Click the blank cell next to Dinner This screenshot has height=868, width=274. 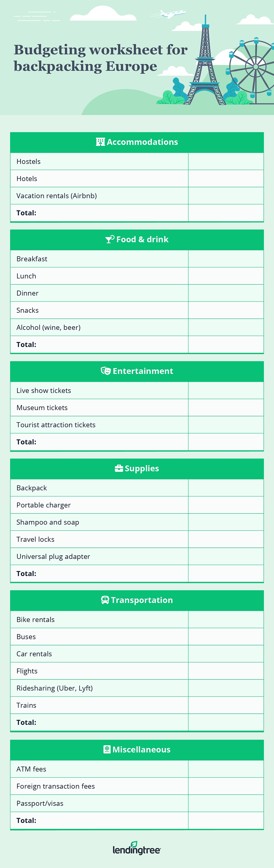click(x=226, y=293)
